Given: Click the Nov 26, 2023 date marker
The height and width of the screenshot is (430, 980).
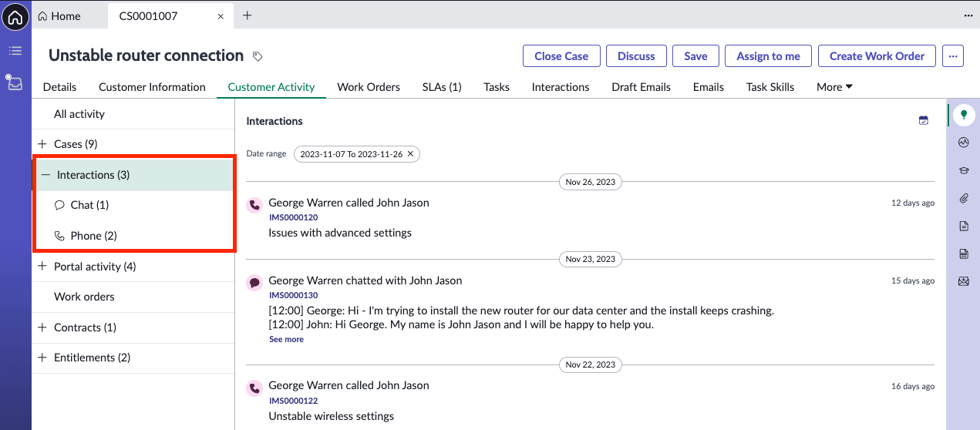Looking at the screenshot, I should tap(590, 182).
